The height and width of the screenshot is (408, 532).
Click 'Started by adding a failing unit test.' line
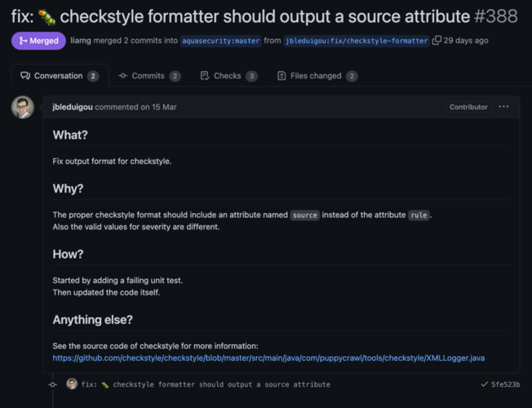pos(117,281)
